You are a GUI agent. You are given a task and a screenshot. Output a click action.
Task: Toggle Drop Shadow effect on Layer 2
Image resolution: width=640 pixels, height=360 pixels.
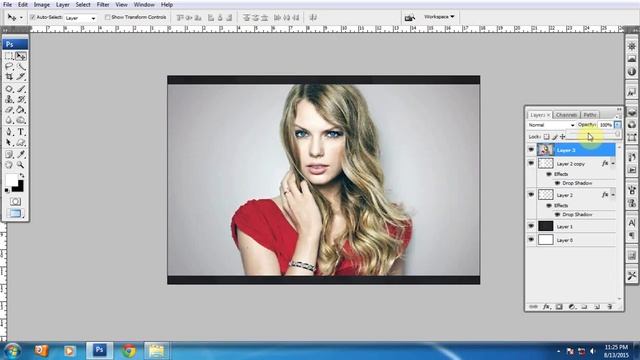tap(558, 214)
